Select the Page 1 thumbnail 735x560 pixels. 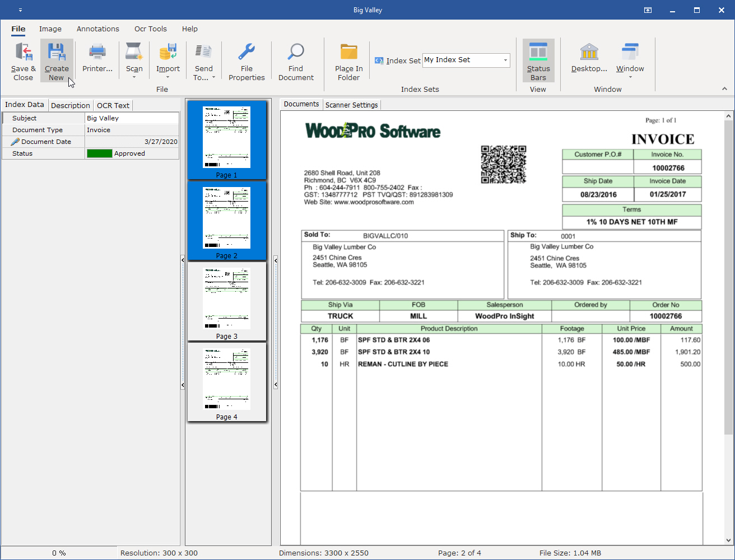coord(227,140)
